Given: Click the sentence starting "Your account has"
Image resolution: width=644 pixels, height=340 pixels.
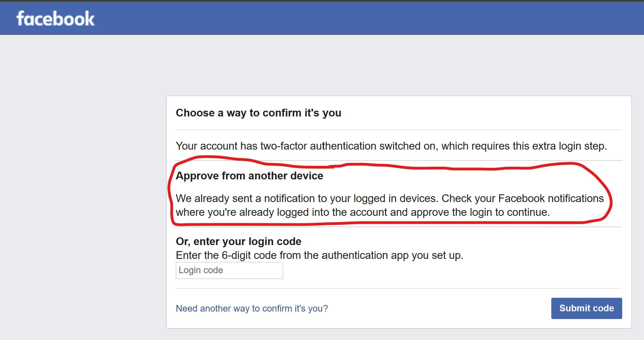Looking at the screenshot, I should (x=391, y=146).
